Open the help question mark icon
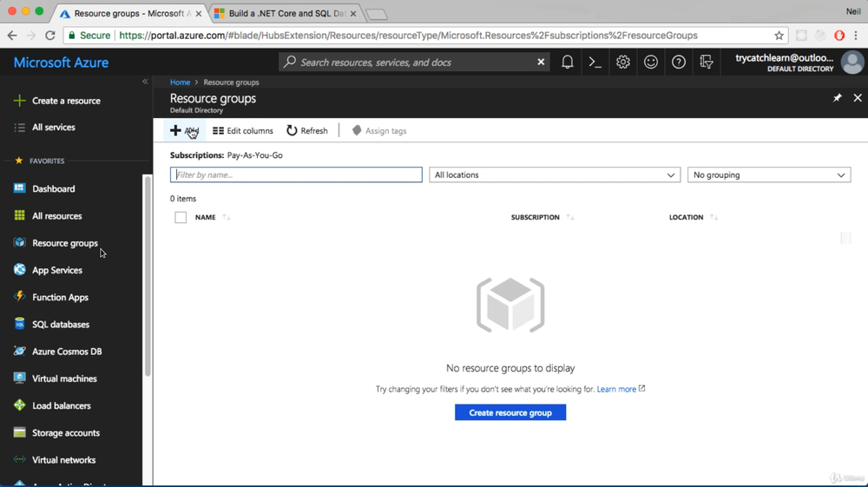 click(x=679, y=62)
